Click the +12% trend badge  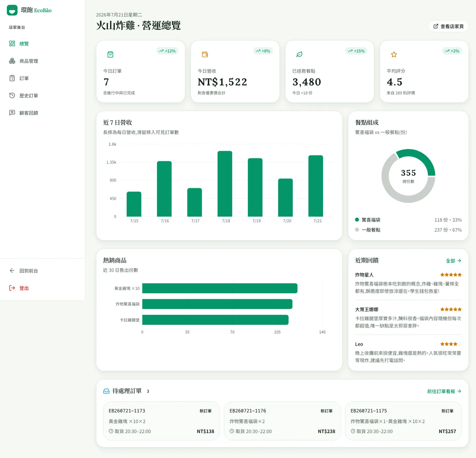(x=167, y=51)
